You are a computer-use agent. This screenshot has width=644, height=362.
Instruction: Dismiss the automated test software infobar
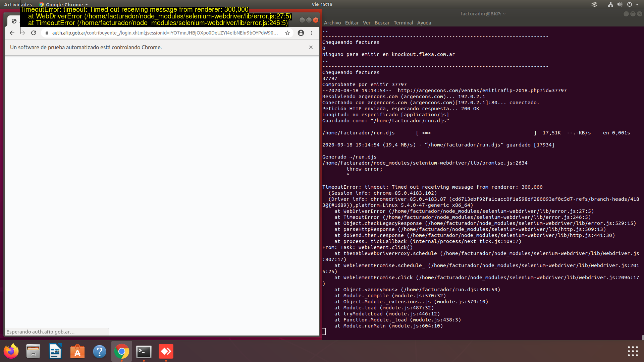(311, 47)
